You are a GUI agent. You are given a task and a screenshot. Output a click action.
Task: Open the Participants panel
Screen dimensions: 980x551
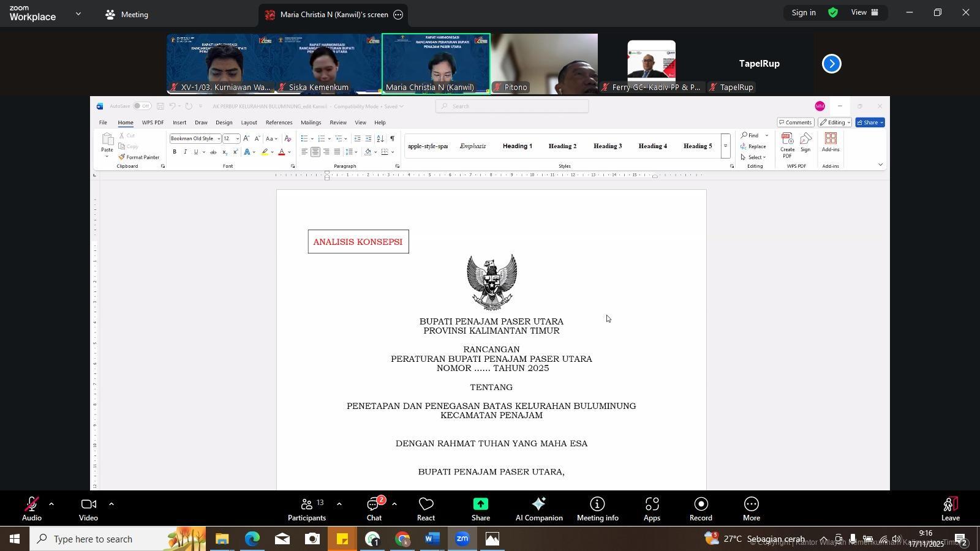[307, 509]
